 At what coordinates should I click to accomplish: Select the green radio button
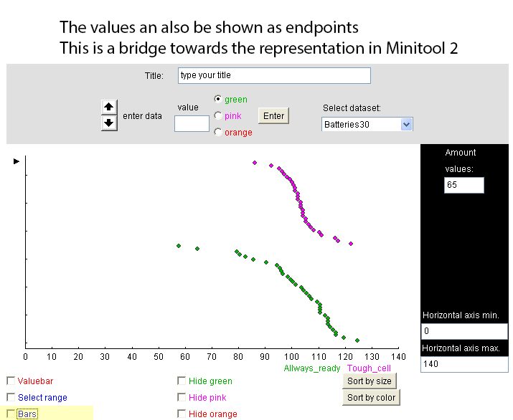point(218,99)
